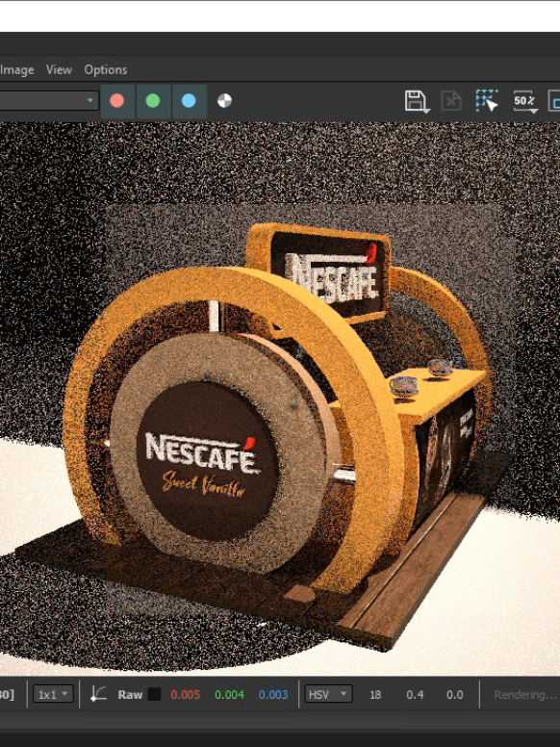The height and width of the screenshot is (747, 560).
Task: Click the Rendering status text
Action: [525, 695]
